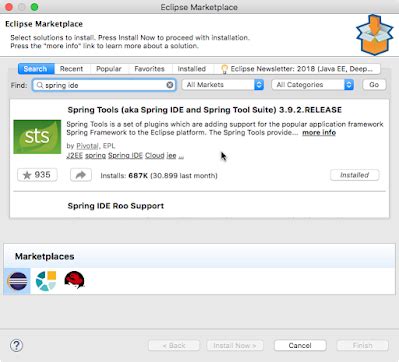Click the spring tag link
Screen dimensions: 399x362
pyautogui.click(x=95, y=156)
